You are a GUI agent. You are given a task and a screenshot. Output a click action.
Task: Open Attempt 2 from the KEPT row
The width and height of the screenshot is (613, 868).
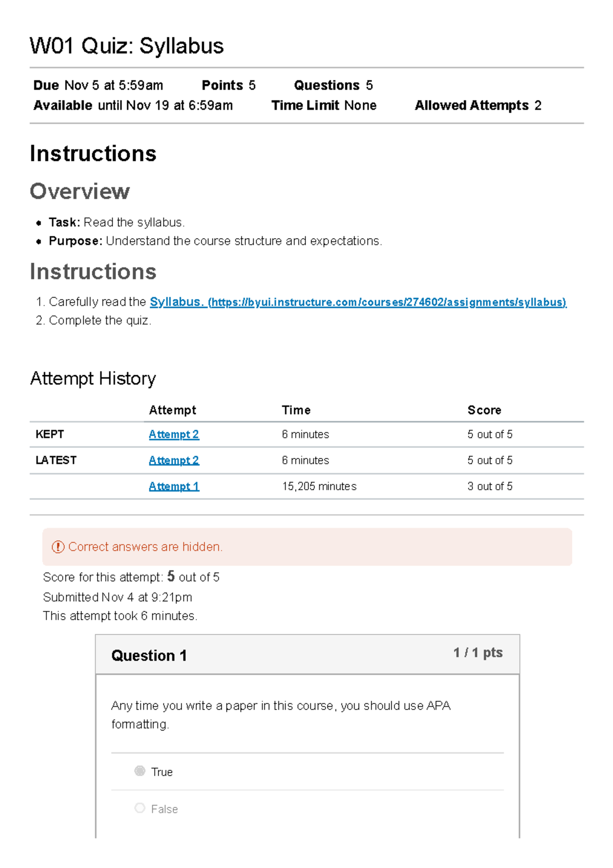click(x=174, y=434)
